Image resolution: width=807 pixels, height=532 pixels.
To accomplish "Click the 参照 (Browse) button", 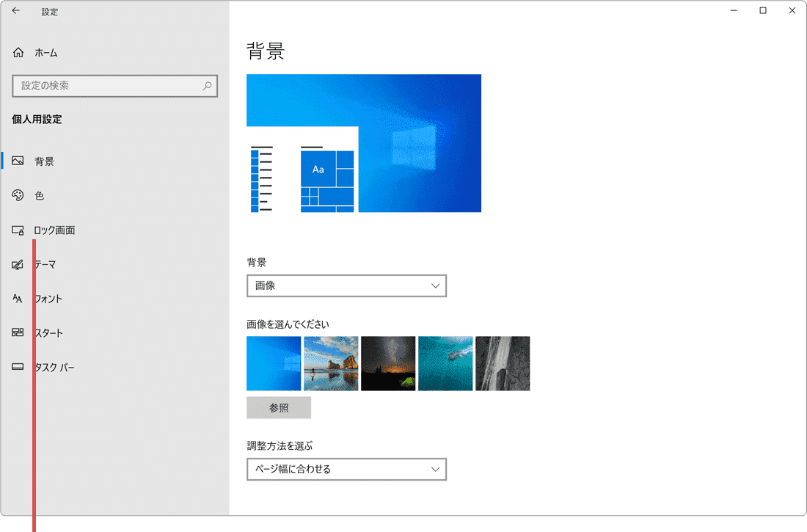I will coord(279,407).
